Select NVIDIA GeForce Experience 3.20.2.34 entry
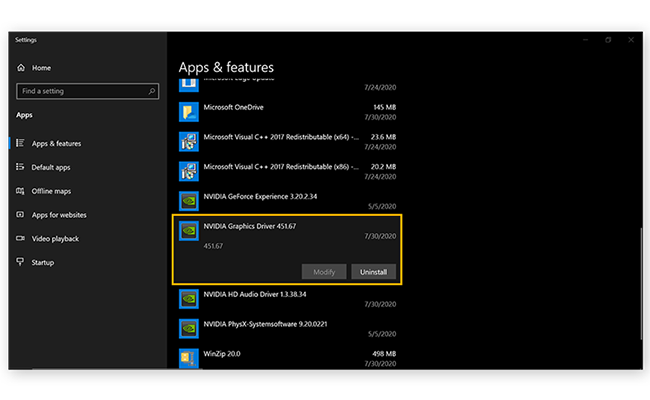Screen dimensions: 650x400 click(260, 196)
